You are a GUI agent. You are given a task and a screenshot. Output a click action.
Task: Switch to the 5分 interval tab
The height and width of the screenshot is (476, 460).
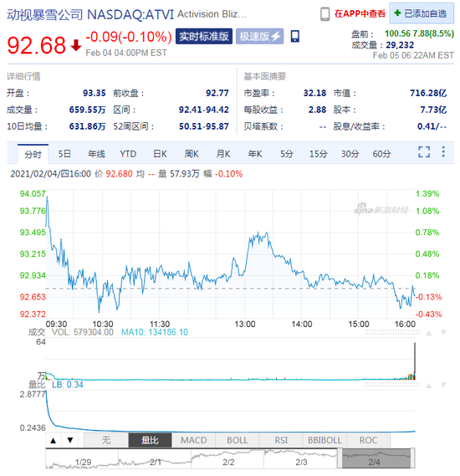(286, 154)
